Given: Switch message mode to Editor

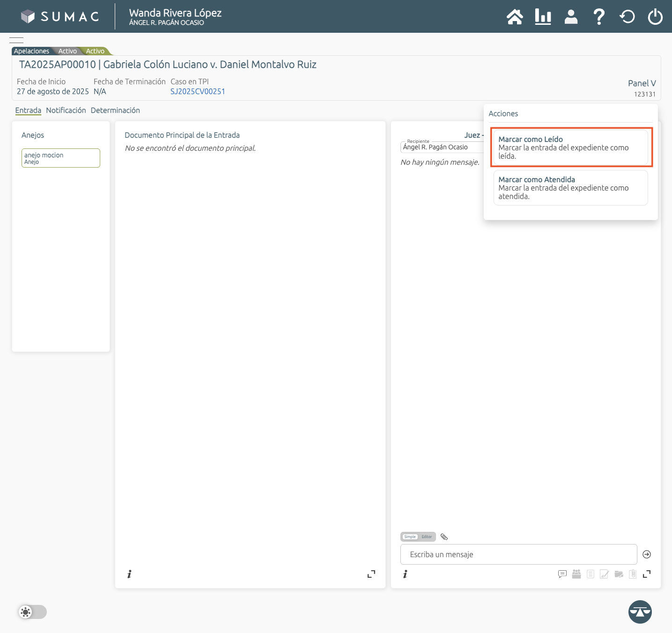Looking at the screenshot, I should [x=427, y=537].
